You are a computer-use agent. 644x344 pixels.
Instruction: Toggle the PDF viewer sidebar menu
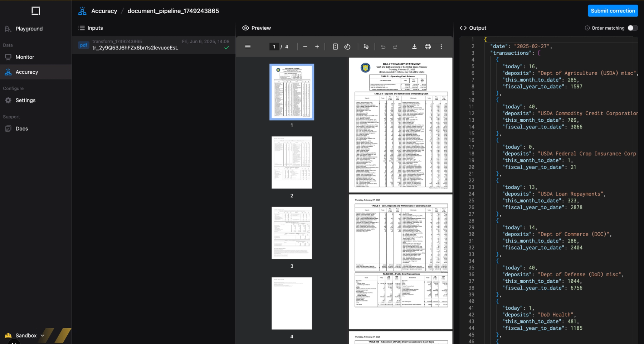(x=248, y=47)
